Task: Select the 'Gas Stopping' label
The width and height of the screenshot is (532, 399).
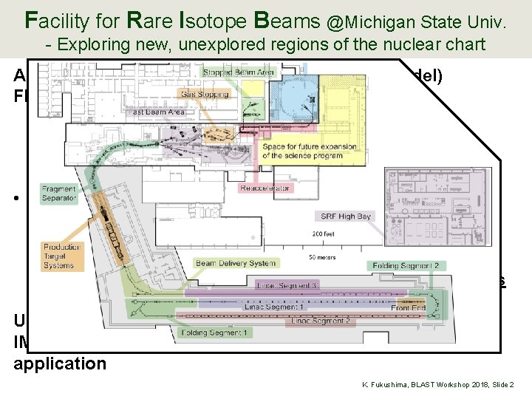Action: (205, 94)
